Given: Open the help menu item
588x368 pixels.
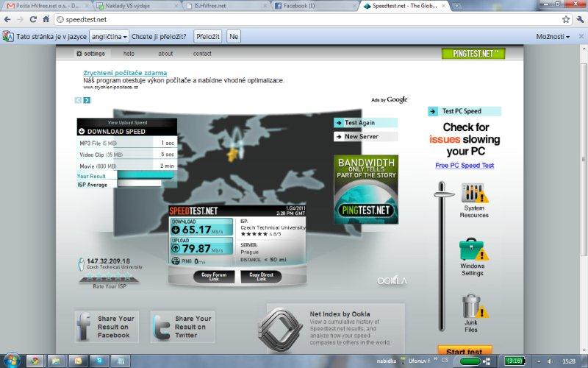Looking at the screenshot, I should (x=129, y=54).
